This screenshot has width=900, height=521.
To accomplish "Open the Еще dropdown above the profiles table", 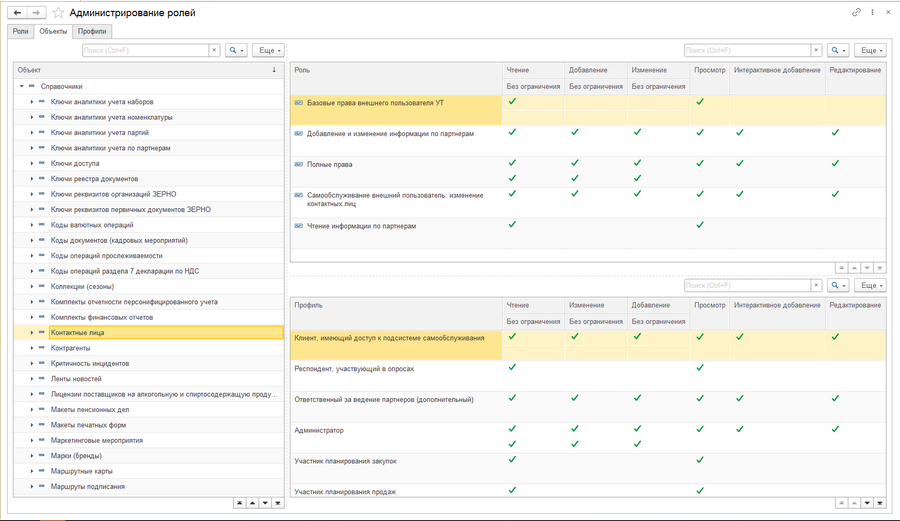I will 869,286.
